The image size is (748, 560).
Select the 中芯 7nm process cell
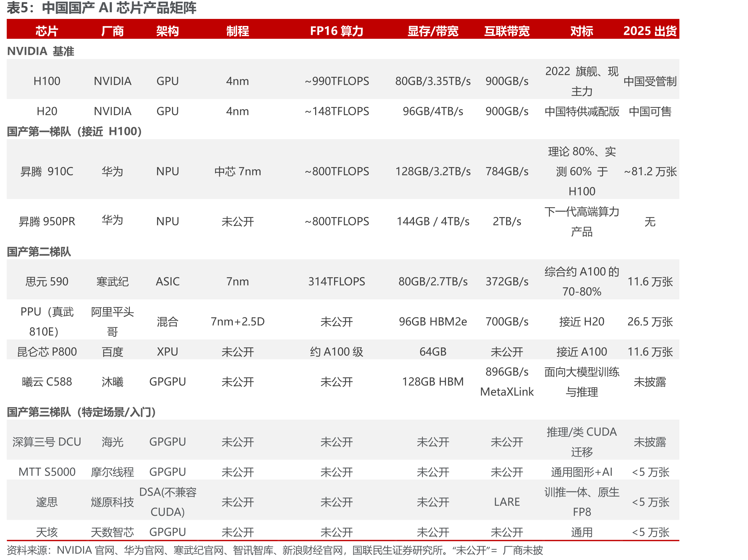(x=237, y=171)
